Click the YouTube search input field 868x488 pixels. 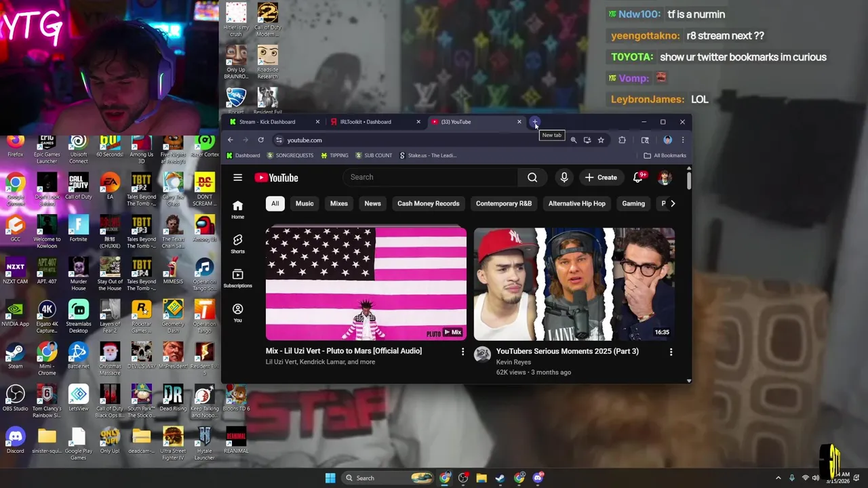coord(431,178)
